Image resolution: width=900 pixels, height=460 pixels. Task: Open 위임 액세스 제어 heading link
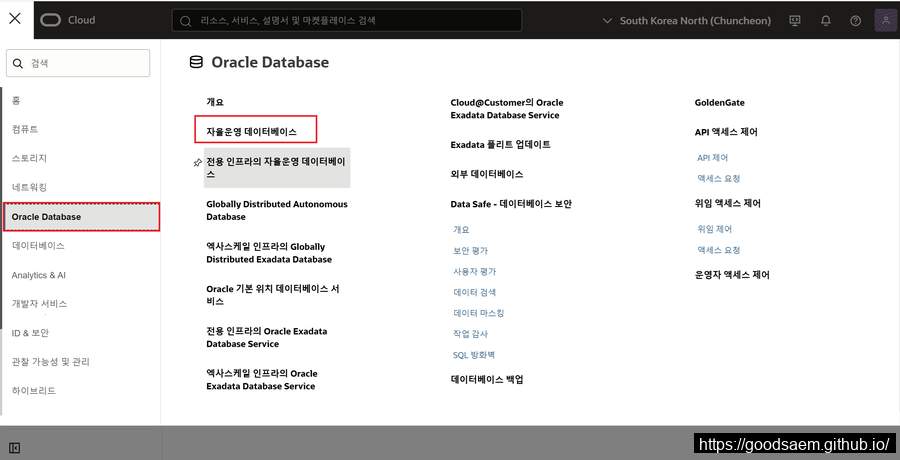(727, 203)
